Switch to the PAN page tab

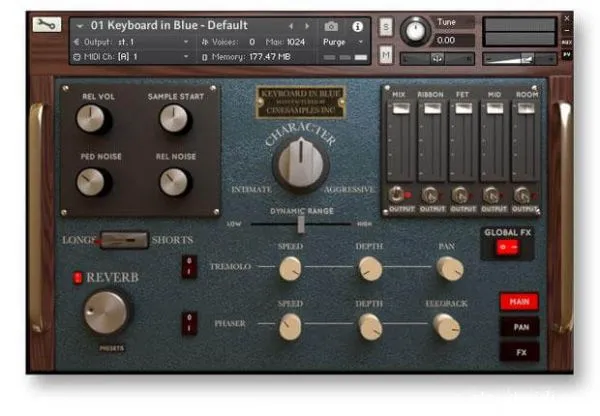519,326
